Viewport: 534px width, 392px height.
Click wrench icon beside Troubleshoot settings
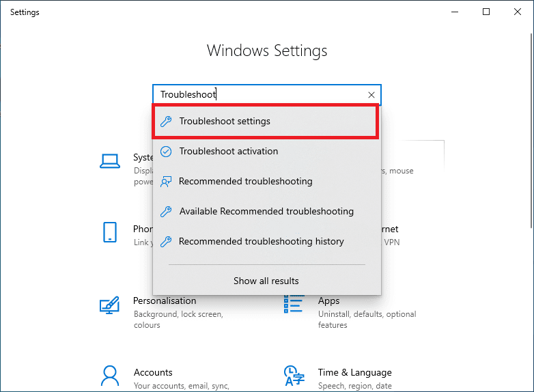click(166, 122)
